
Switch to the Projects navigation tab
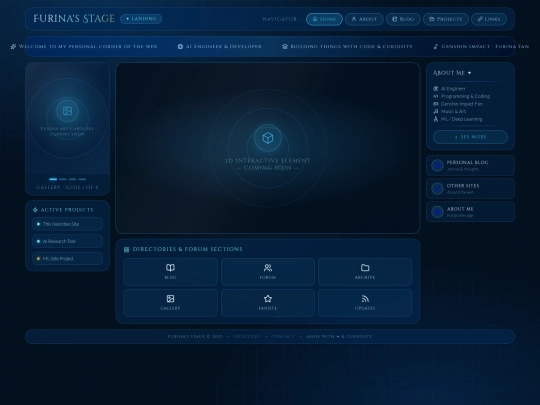click(446, 19)
